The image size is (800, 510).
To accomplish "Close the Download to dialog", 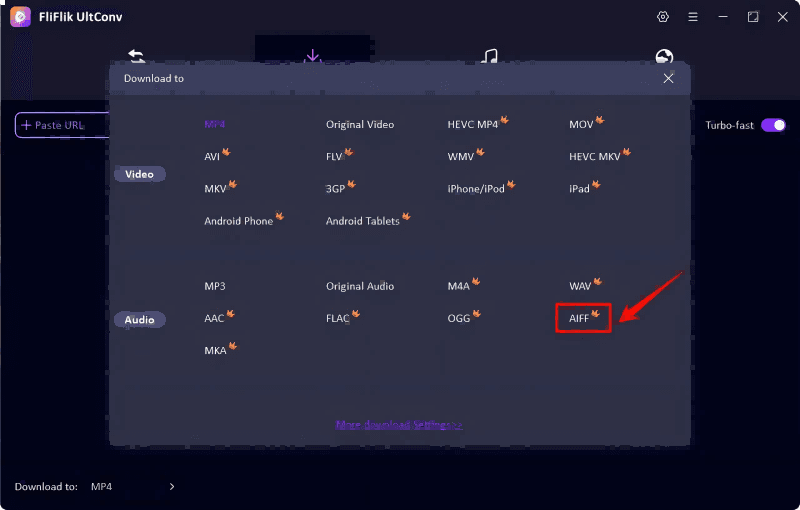I will (668, 78).
